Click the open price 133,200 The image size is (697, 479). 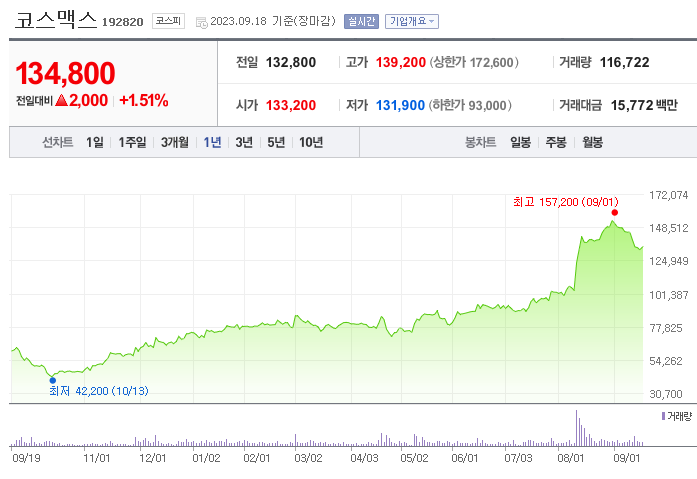point(291,105)
